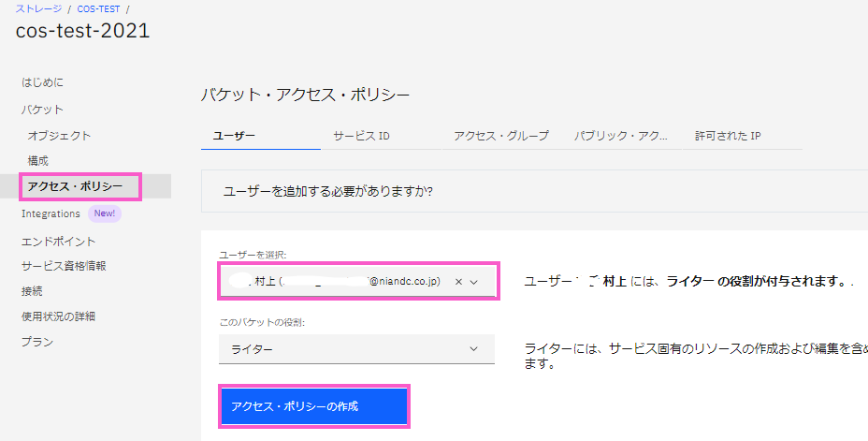The height and width of the screenshot is (441, 868).
Task: Open the プラン sidebar item
Action: [36, 342]
